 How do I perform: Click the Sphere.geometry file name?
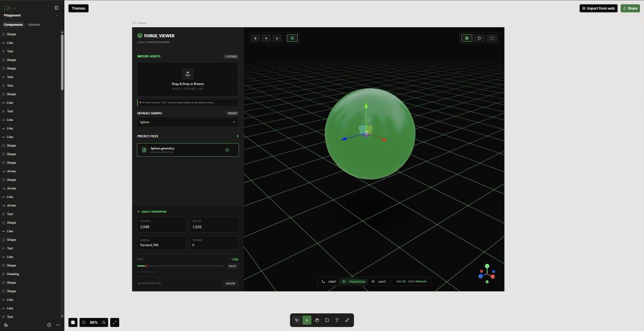pos(162,148)
